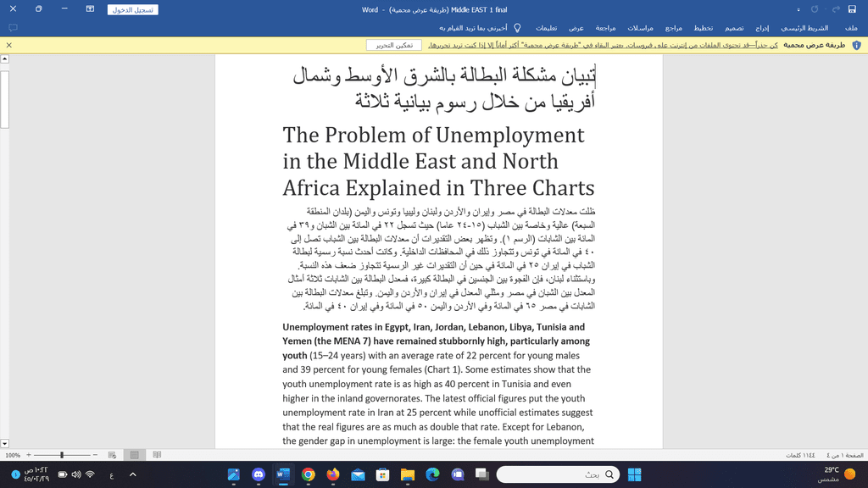Click the volume speaker tray icon
Screen dimensions: 868x488
pos(75,474)
